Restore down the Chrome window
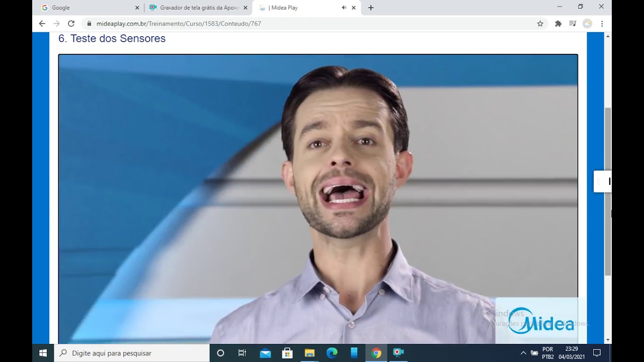This screenshot has height=362, width=644. pos(581,7)
